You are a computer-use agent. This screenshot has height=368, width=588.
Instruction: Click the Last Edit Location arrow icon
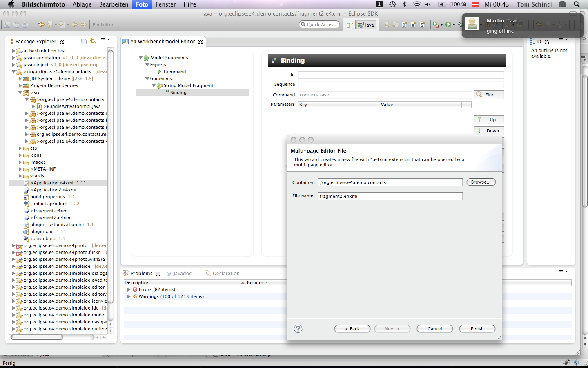click(41, 25)
